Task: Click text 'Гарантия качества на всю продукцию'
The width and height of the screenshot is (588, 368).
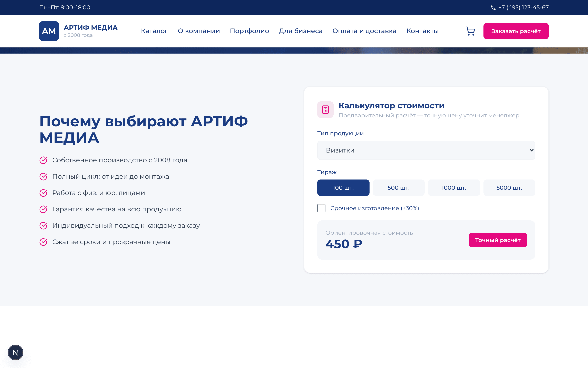Action: click(117, 209)
